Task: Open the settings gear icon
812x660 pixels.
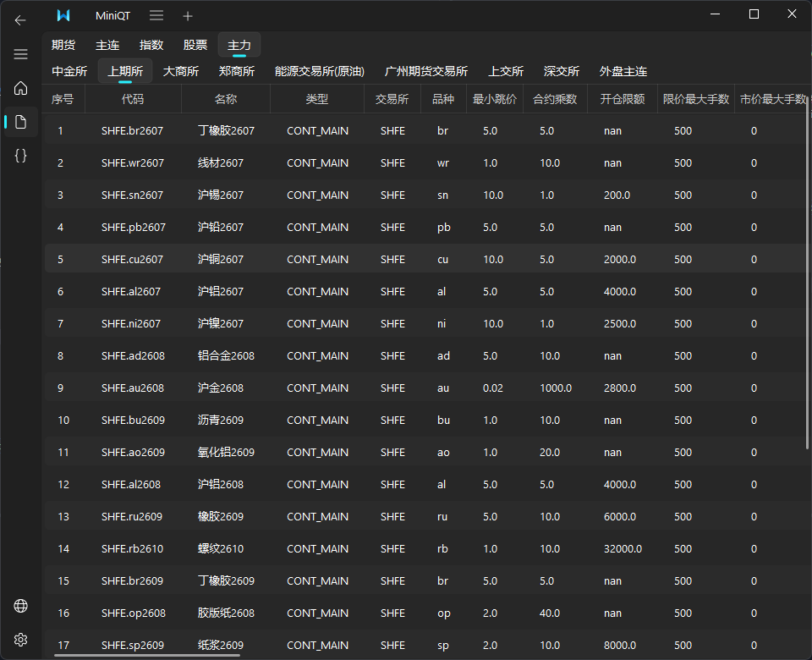Action: click(x=20, y=640)
